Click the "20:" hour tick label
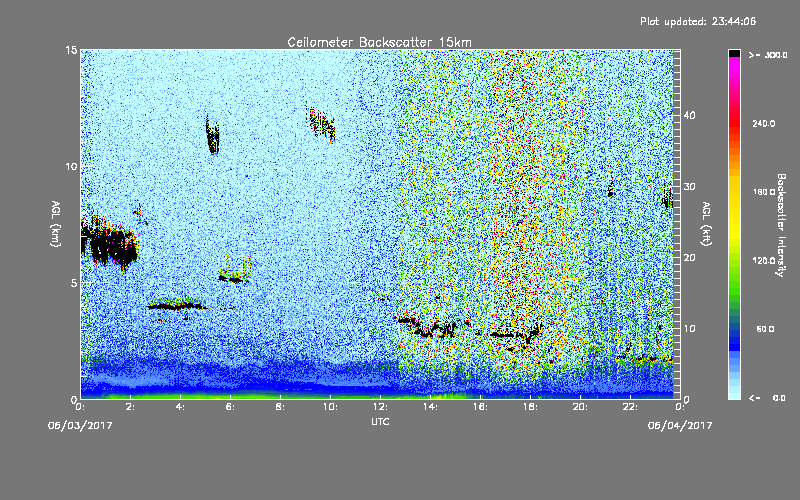This screenshot has height=500, width=800. click(580, 407)
